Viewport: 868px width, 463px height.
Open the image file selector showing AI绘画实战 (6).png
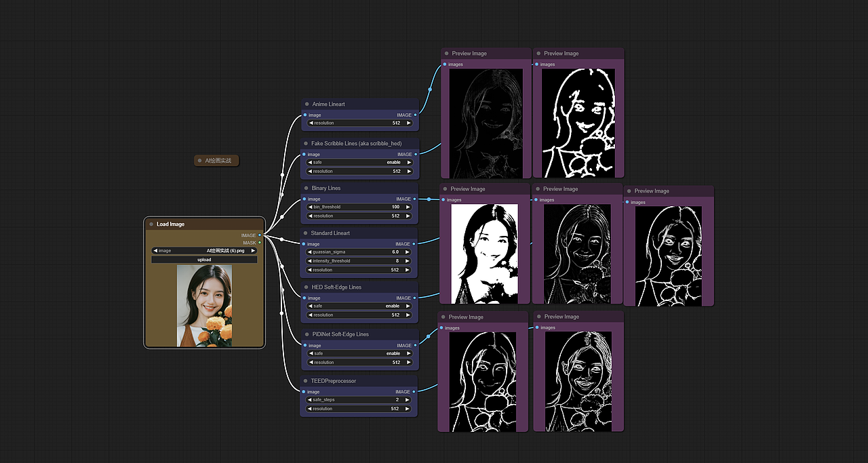[x=204, y=251]
